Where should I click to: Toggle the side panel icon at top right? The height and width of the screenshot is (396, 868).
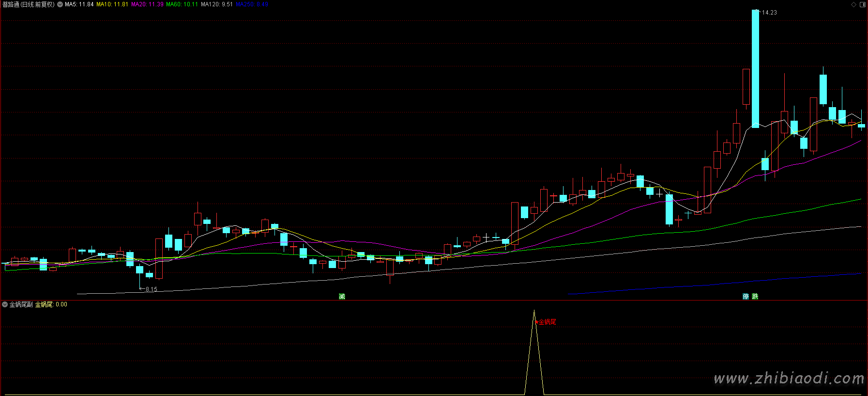point(862,4)
